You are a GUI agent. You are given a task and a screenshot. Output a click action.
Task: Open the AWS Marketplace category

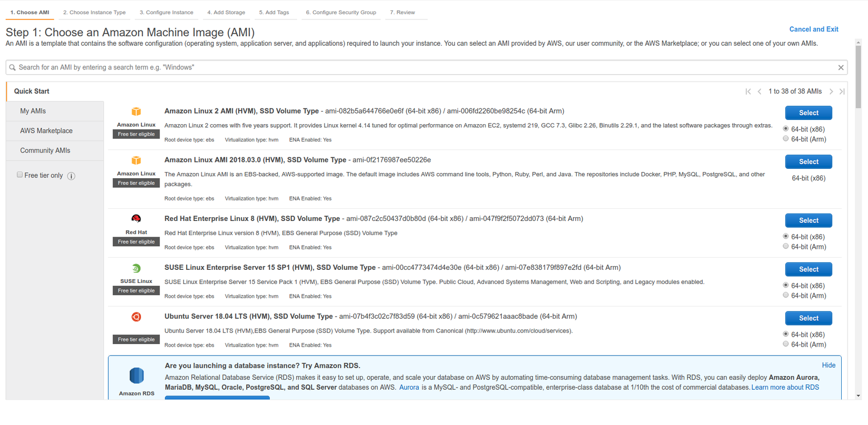pyautogui.click(x=55, y=131)
